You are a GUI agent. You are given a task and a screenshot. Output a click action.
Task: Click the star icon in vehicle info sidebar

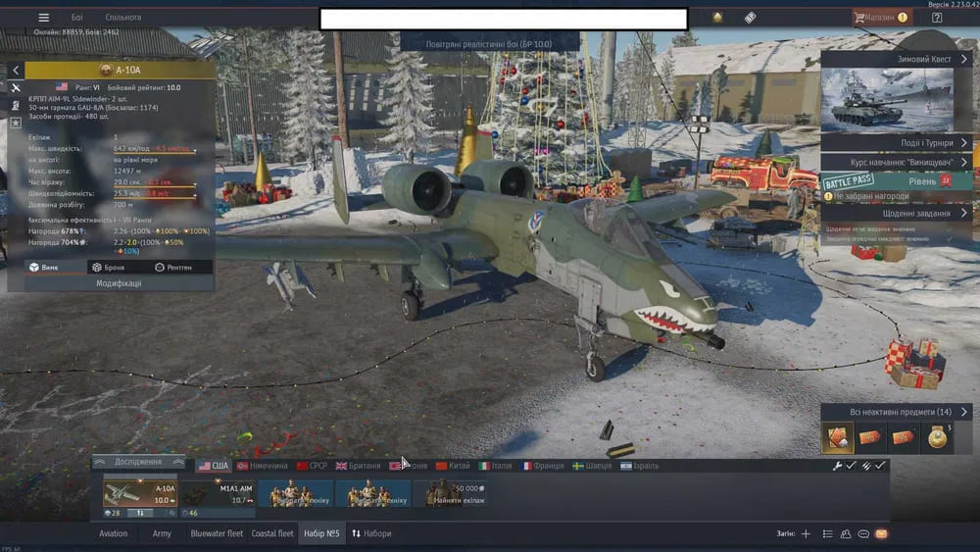(16, 123)
